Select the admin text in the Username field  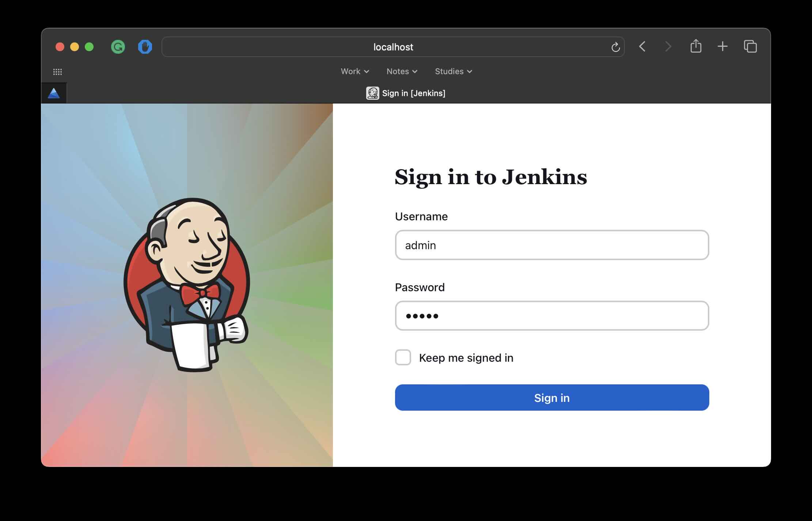click(421, 245)
